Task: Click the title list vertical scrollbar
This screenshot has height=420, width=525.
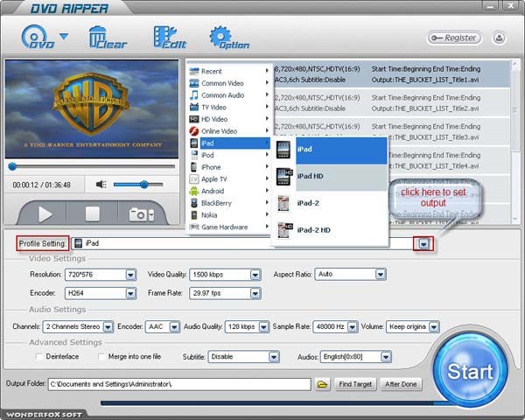Action: (x=515, y=142)
